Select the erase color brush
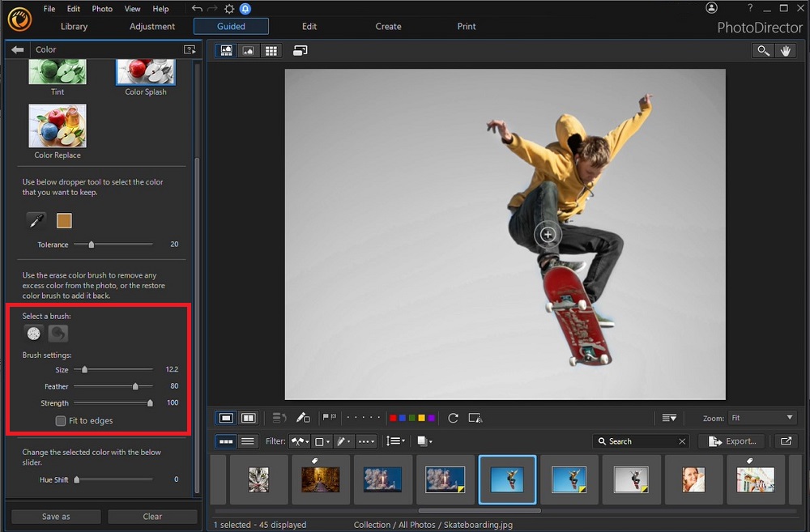The width and height of the screenshot is (810, 532). pos(33,332)
